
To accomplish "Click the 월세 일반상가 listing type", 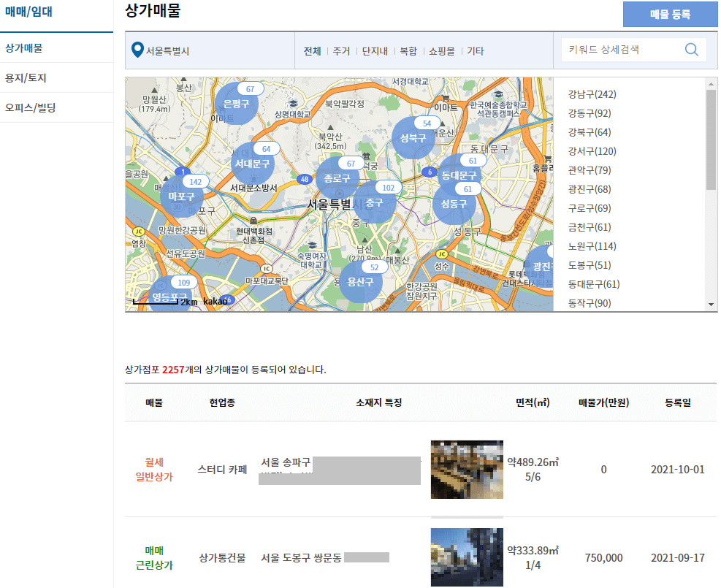I will point(154,470).
